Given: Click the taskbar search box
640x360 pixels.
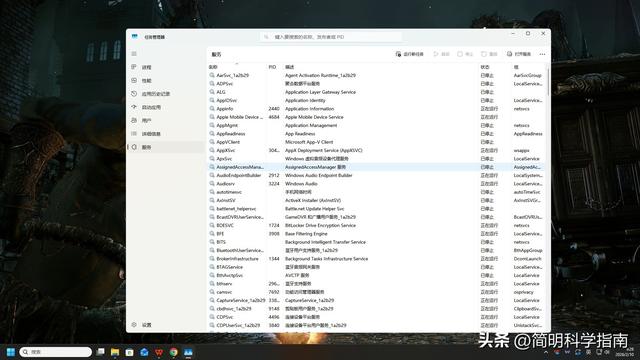Looking at the screenshot, I should [x=56, y=352].
